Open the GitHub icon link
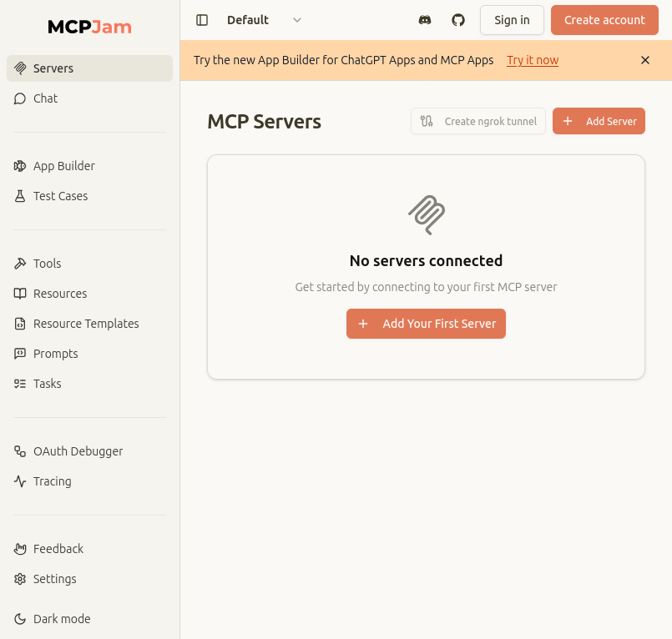 coord(458,20)
